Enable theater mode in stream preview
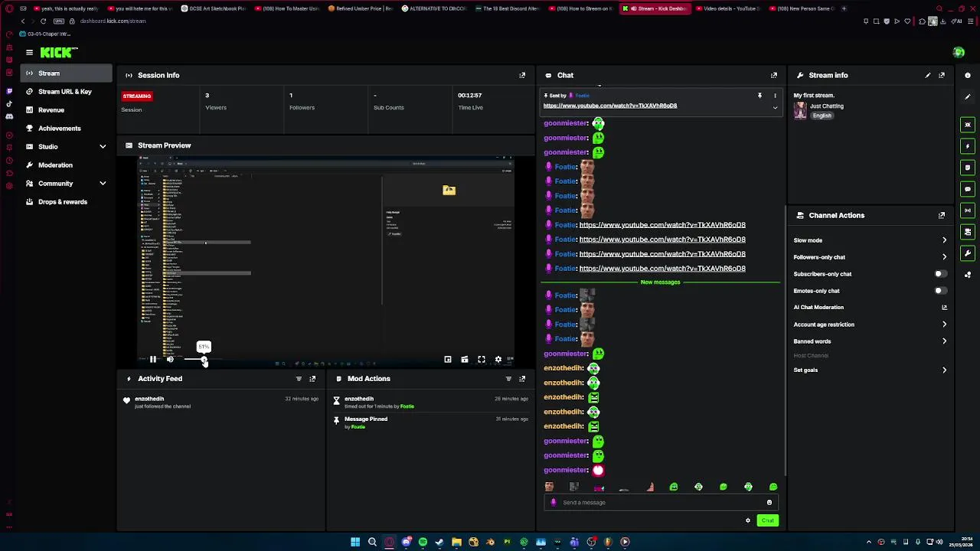The width and height of the screenshot is (980, 551). click(x=465, y=359)
